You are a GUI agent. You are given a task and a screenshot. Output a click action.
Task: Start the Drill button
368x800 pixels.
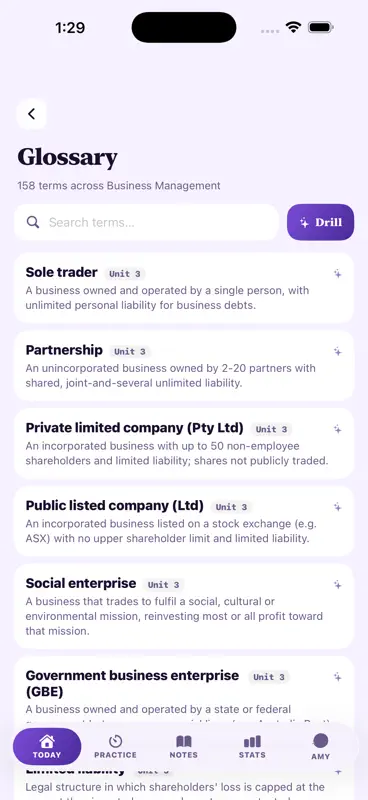pyautogui.click(x=321, y=222)
